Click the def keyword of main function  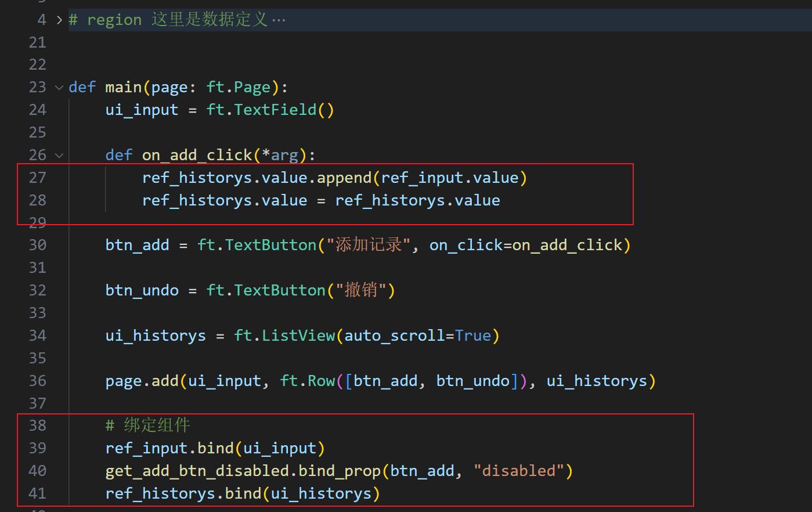(x=82, y=86)
